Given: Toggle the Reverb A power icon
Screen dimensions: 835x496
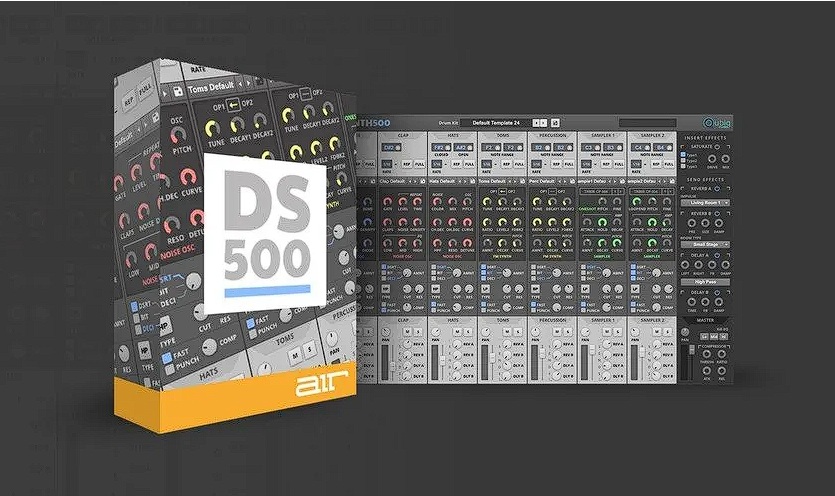Looking at the screenshot, I should point(717,189).
